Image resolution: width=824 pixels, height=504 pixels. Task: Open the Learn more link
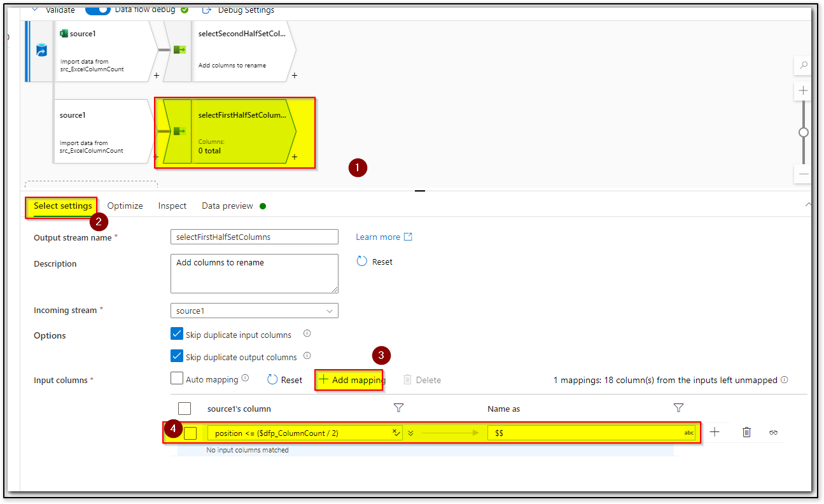(378, 236)
